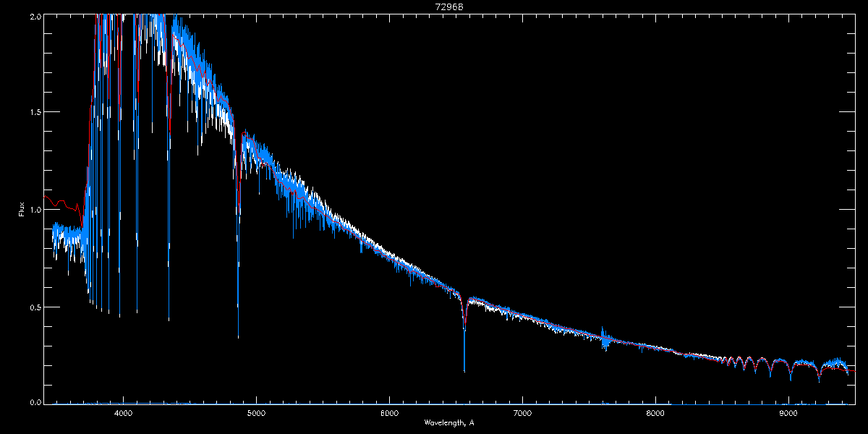Click the 1.5 y-axis tick label
Screen dimensions: 868x434
click(x=34, y=112)
